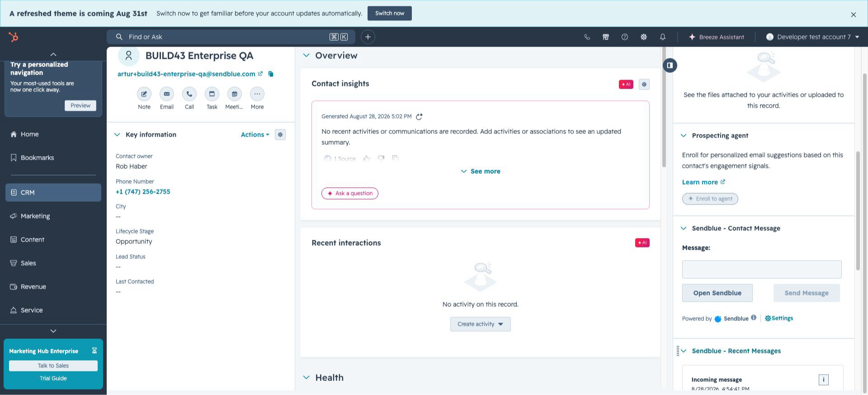Focus the Find or Ask search field

[x=231, y=37]
